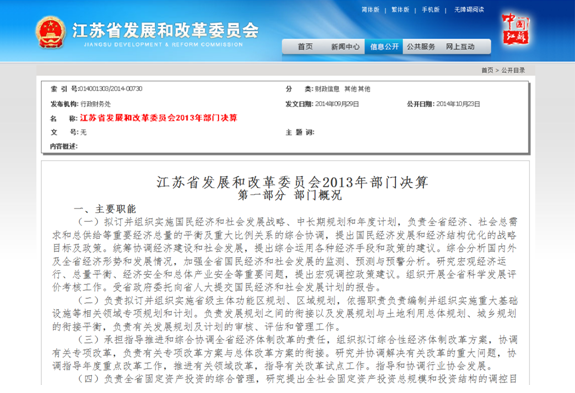Click the red document title 江苏省发展和改革委员会2013年部门决算
Image resolution: width=575 pixels, height=393 pixels.
pos(158,118)
